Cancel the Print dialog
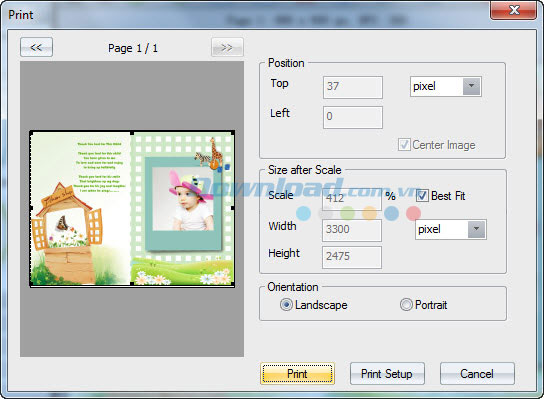Image resolution: width=544 pixels, height=399 pixels. click(x=477, y=374)
